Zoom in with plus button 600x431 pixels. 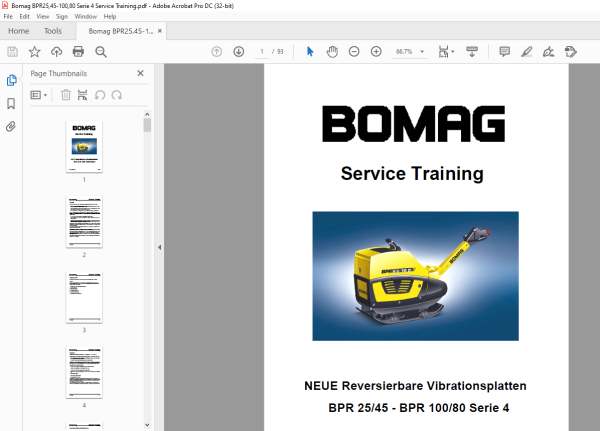pos(376,52)
